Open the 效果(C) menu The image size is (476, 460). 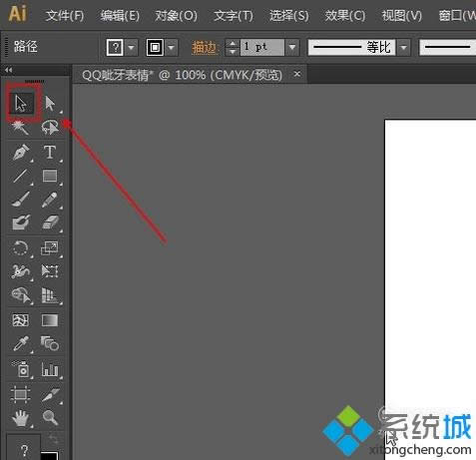(x=345, y=15)
